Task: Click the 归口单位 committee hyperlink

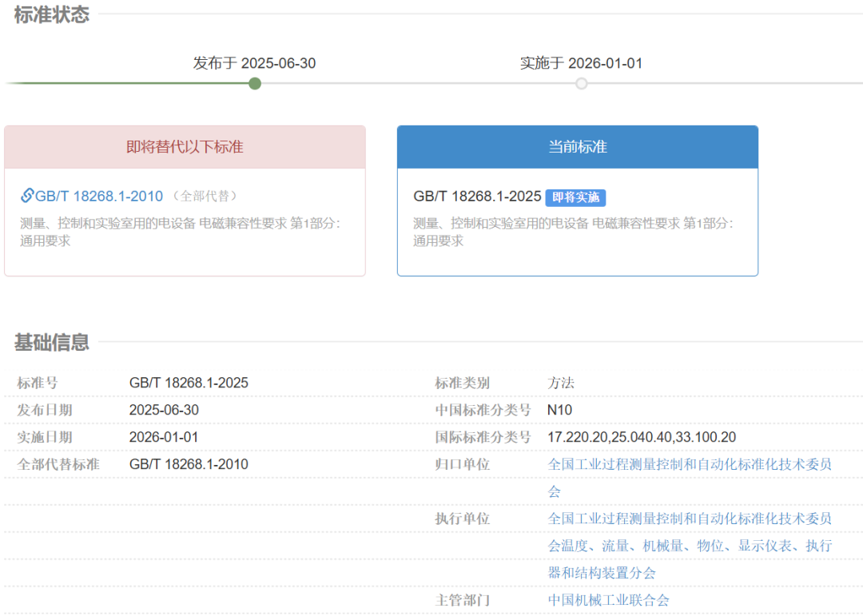Action: click(689, 463)
